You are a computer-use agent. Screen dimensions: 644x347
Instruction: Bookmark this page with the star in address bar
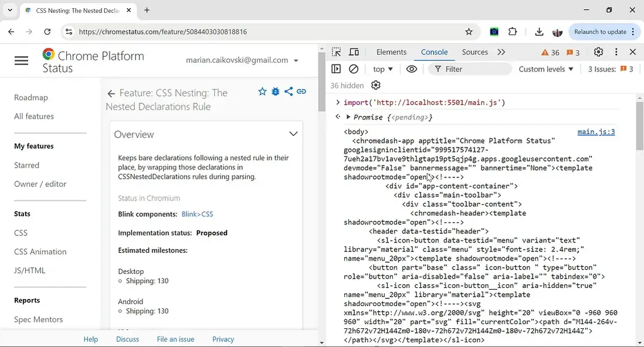tap(469, 32)
